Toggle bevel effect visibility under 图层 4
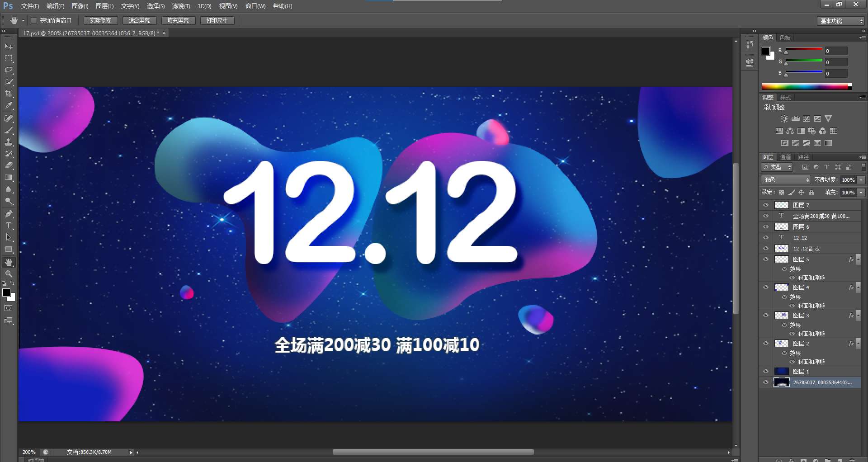The width and height of the screenshot is (868, 462). tap(792, 306)
